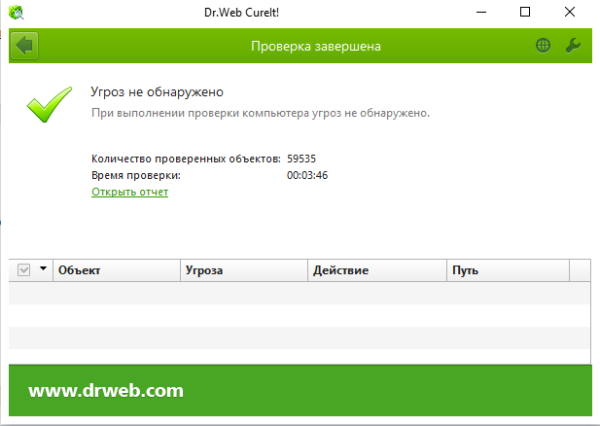Viewport: 600px width, 426px height.
Task: Maximize the Dr.Web CureIt! window
Action: click(x=525, y=12)
